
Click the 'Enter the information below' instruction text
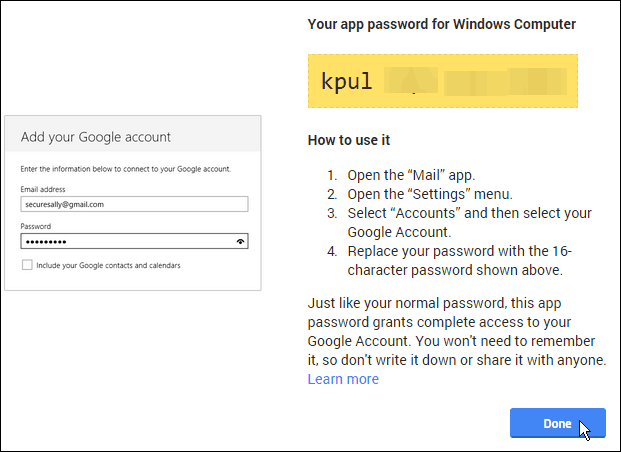tap(126, 169)
